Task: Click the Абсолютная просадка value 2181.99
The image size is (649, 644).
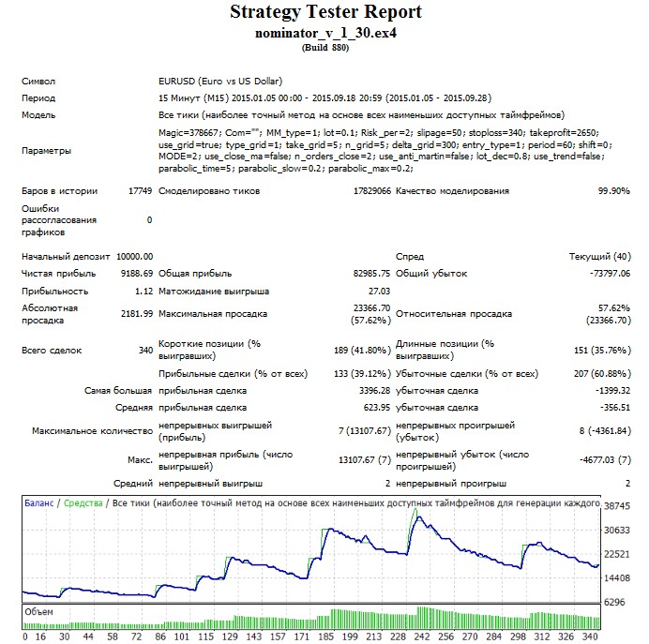Action: click(x=137, y=314)
